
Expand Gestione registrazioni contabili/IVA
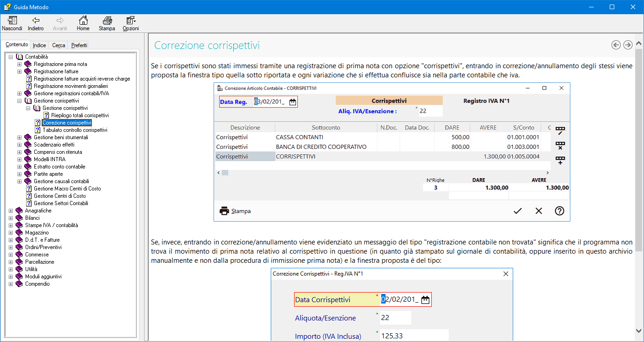(19, 93)
